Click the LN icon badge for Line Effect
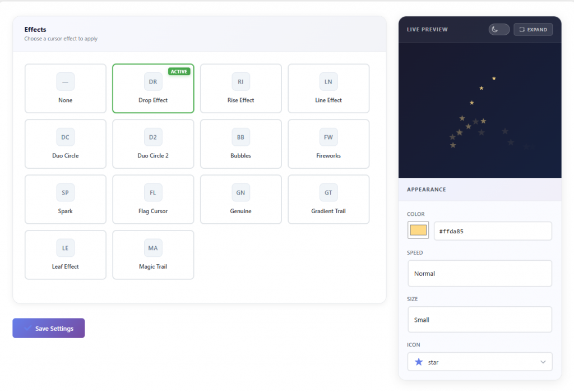The image size is (574, 392). click(x=328, y=82)
